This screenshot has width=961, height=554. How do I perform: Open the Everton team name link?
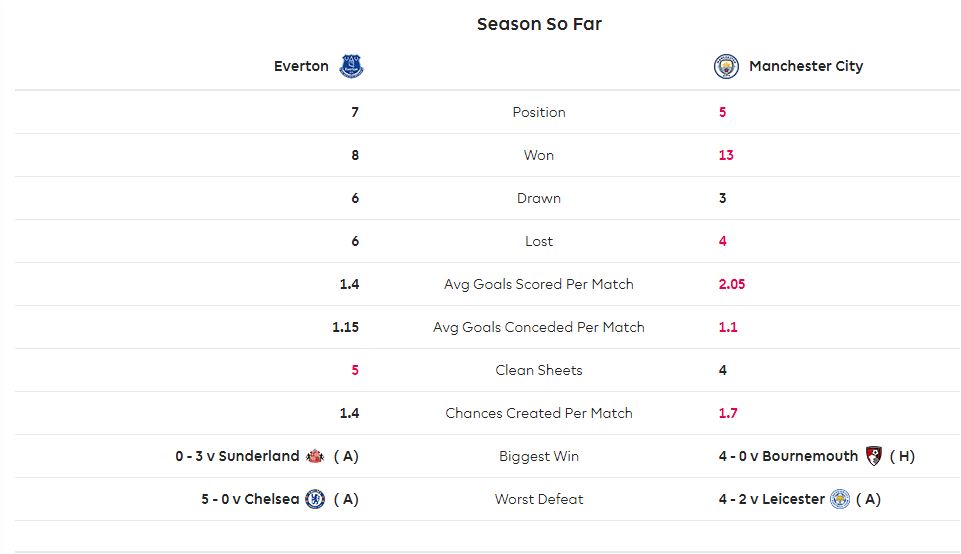(x=301, y=66)
